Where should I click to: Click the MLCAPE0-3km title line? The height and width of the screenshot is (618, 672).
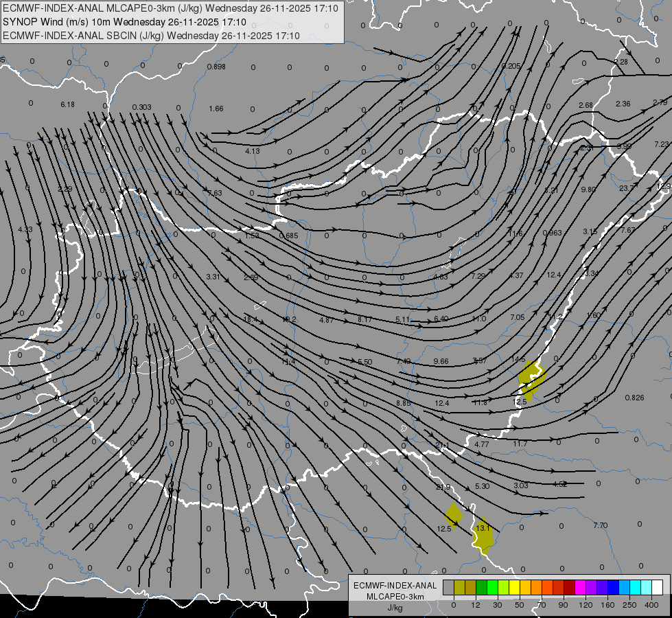click(x=170, y=8)
